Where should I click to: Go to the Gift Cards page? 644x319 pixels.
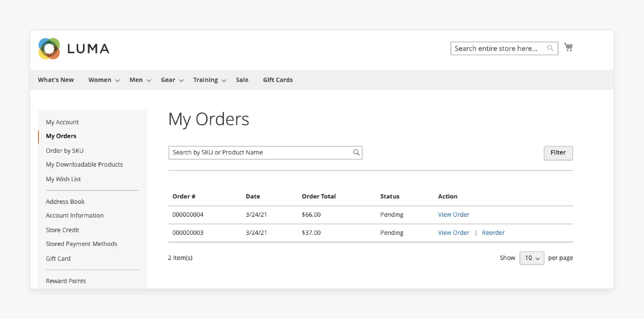click(278, 80)
